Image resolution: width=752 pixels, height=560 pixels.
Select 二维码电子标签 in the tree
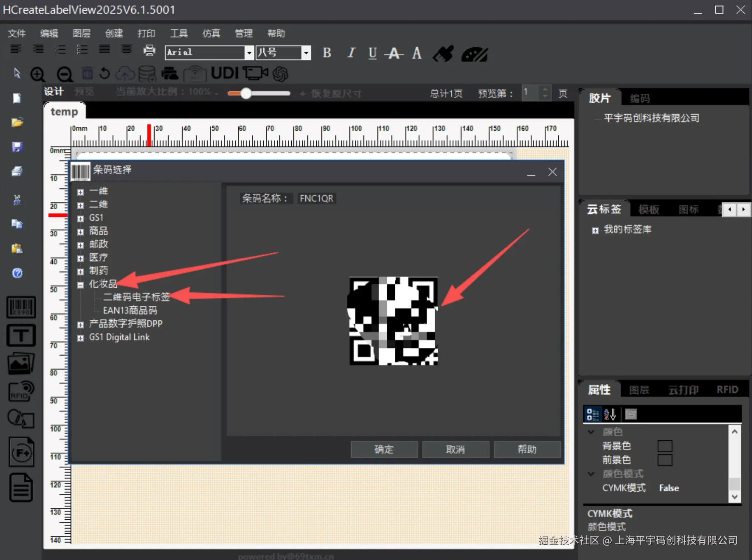136,297
